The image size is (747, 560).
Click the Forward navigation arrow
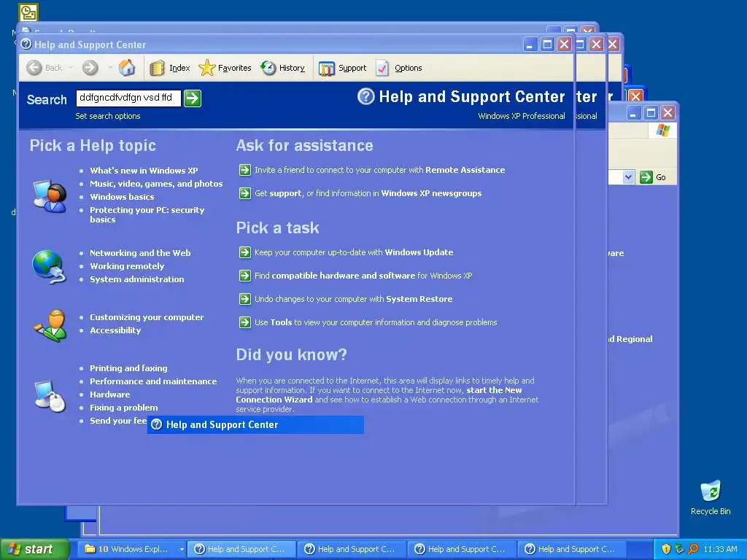pyautogui.click(x=90, y=68)
